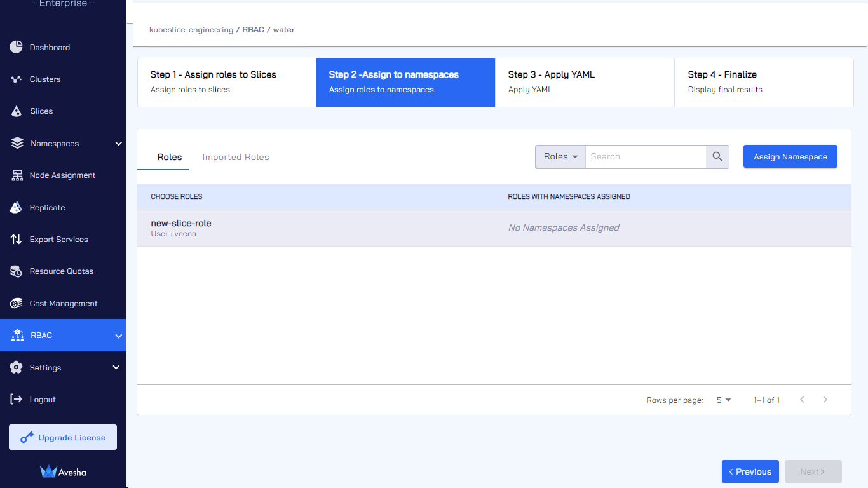Click the Settings gear icon

click(17, 367)
